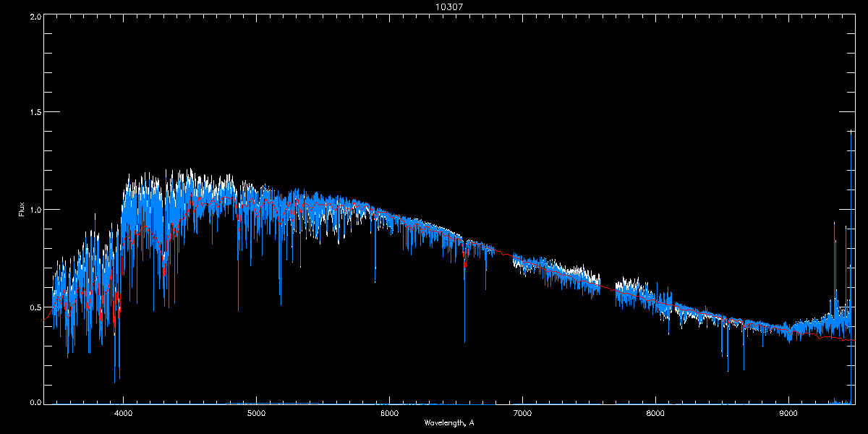Click the 6000 x-axis tick label
This screenshot has width=868, height=434.
coord(389,413)
